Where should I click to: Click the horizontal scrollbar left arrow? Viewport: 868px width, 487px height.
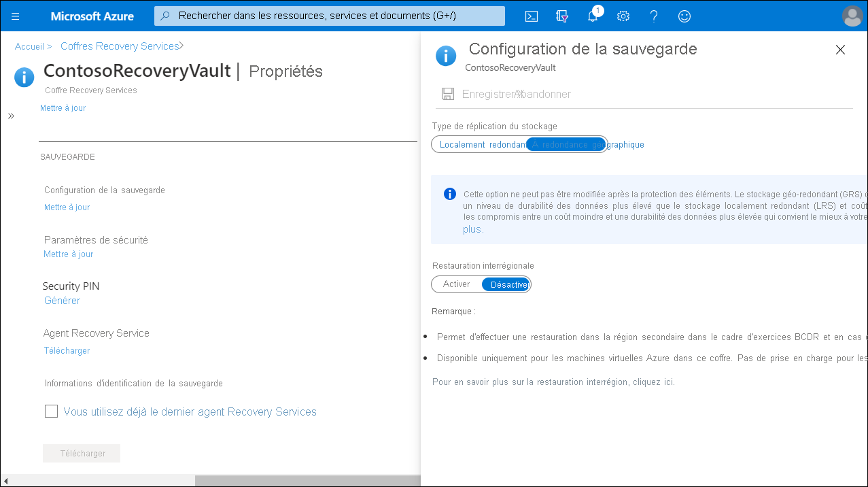6,481
